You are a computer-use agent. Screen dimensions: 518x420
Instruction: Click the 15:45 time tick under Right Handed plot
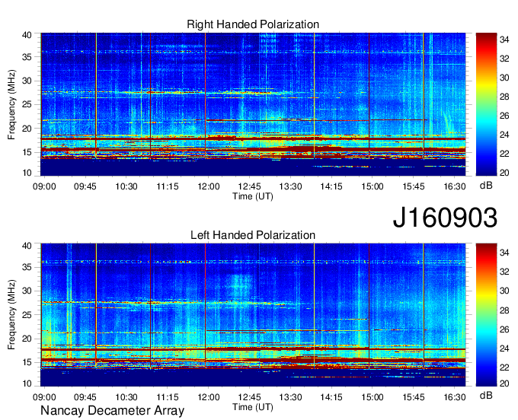pyautogui.click(x=414, y=186)
